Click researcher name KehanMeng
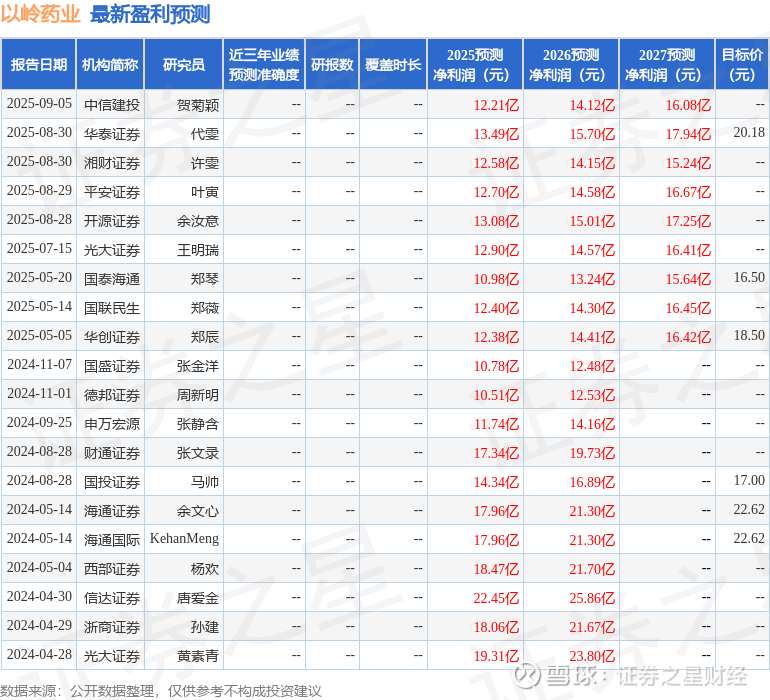 click(x=184, y=538)
